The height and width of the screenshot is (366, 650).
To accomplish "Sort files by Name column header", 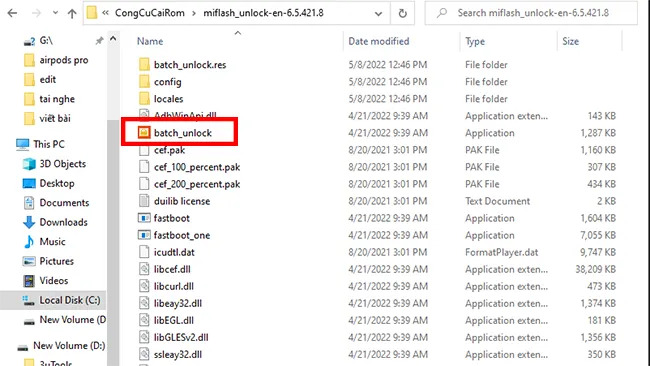I will [150, 41].
